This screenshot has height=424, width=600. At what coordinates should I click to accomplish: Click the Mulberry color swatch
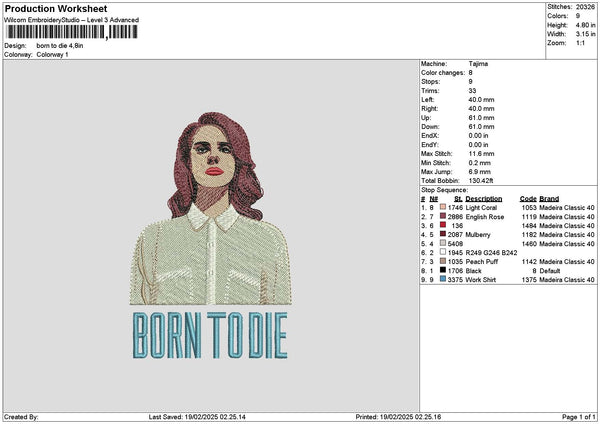(x=442, y=234)
